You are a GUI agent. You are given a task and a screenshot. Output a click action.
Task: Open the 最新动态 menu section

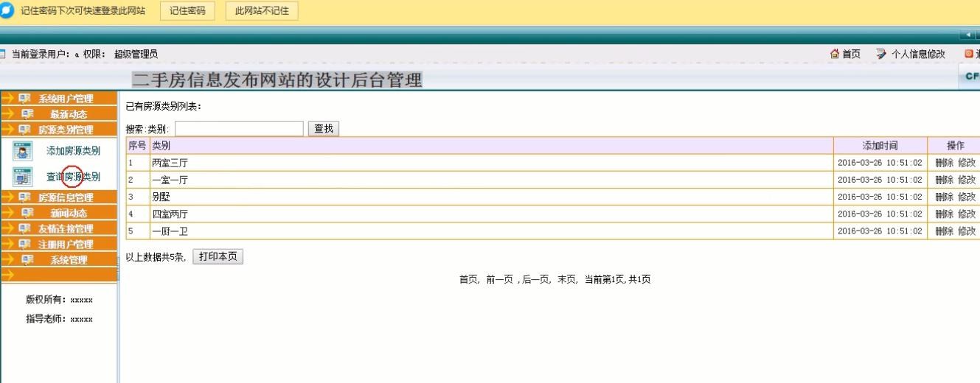pyautogui.click(x=68, y=114)
